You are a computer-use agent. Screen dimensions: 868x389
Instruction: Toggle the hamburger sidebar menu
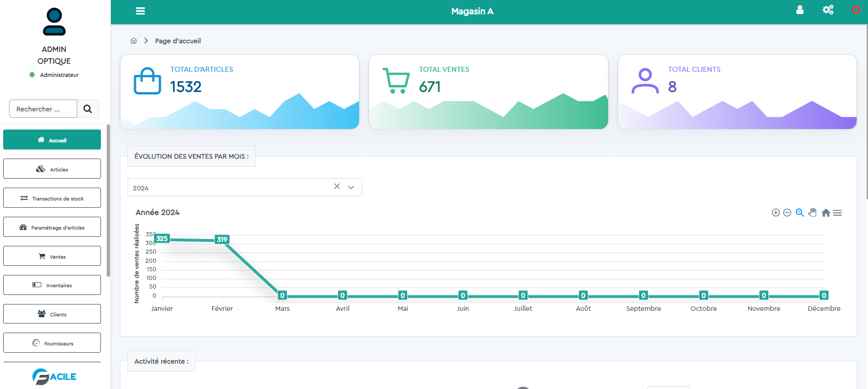point(140,11)
